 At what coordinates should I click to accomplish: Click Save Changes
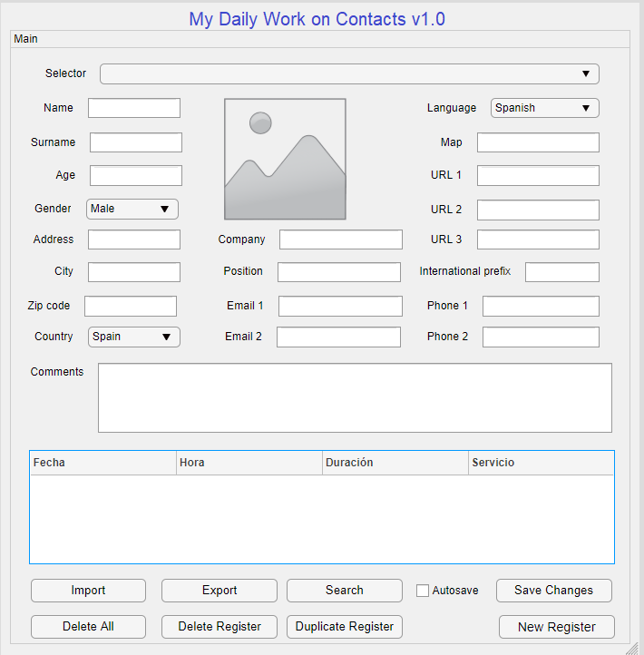click(x=553, y=591)
